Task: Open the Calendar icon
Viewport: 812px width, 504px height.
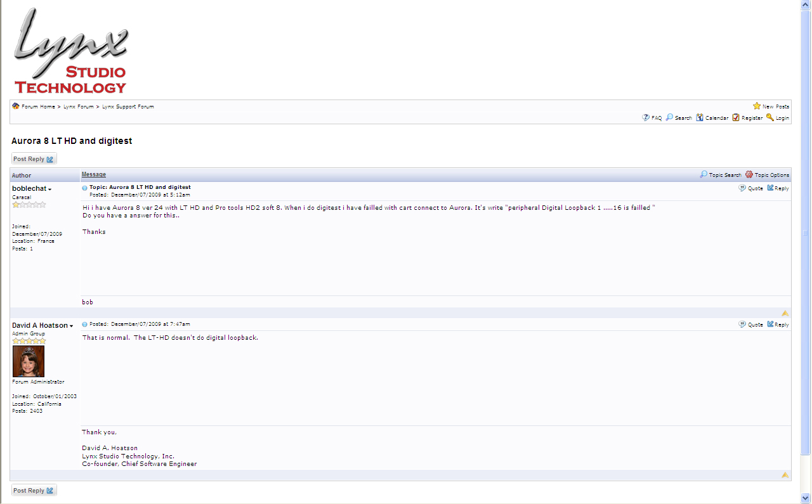Action: (700, 117)
